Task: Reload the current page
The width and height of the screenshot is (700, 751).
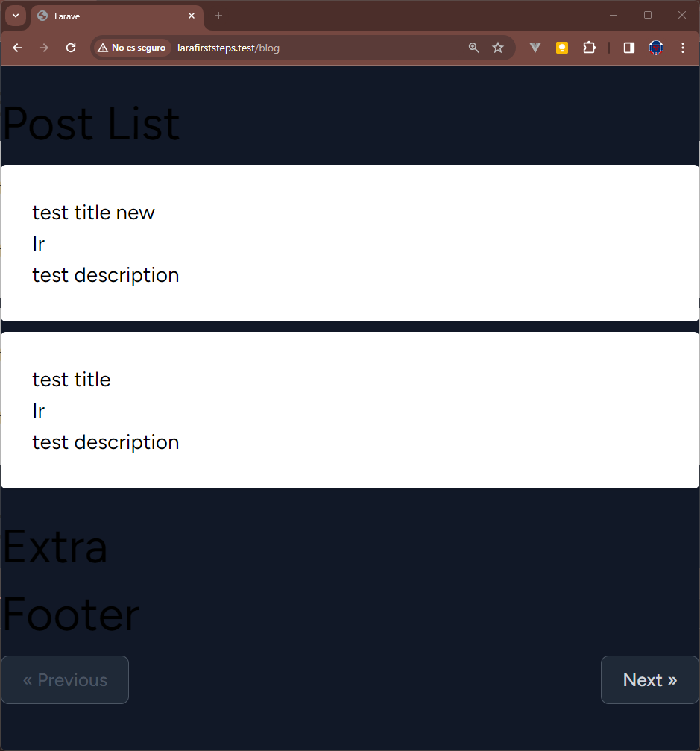Action: tap(71, 47)
